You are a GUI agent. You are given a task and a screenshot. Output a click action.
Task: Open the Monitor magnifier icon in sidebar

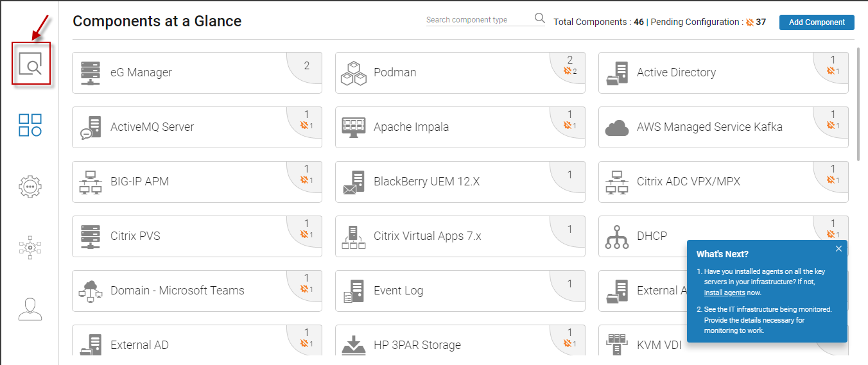(x=30, y=64)
